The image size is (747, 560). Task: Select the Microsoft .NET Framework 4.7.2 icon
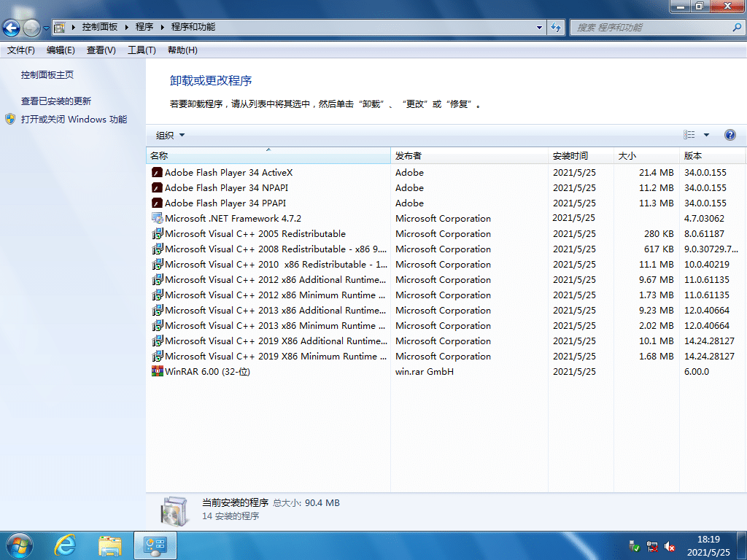157,218
